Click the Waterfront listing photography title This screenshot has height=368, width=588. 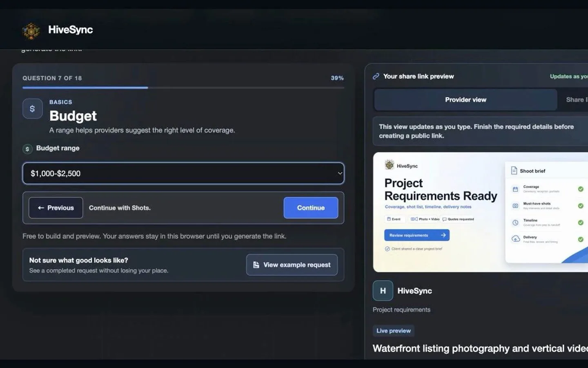480,348
